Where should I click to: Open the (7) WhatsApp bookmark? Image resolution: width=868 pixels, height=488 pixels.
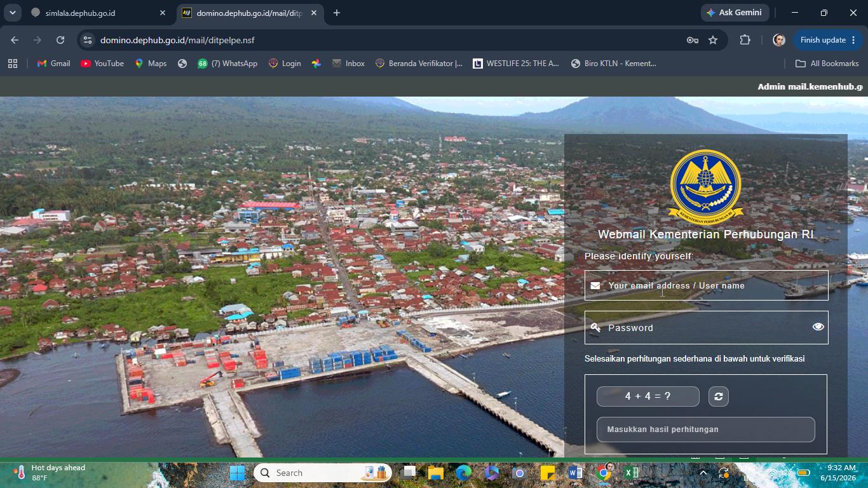227,64
